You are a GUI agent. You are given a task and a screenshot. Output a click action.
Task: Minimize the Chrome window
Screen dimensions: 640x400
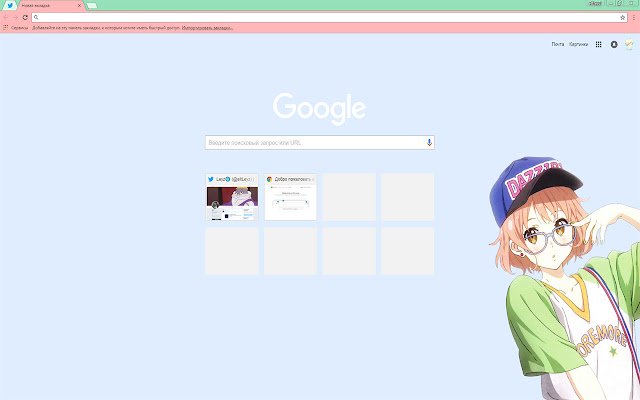pyautogui.click(x=611, y=3)
